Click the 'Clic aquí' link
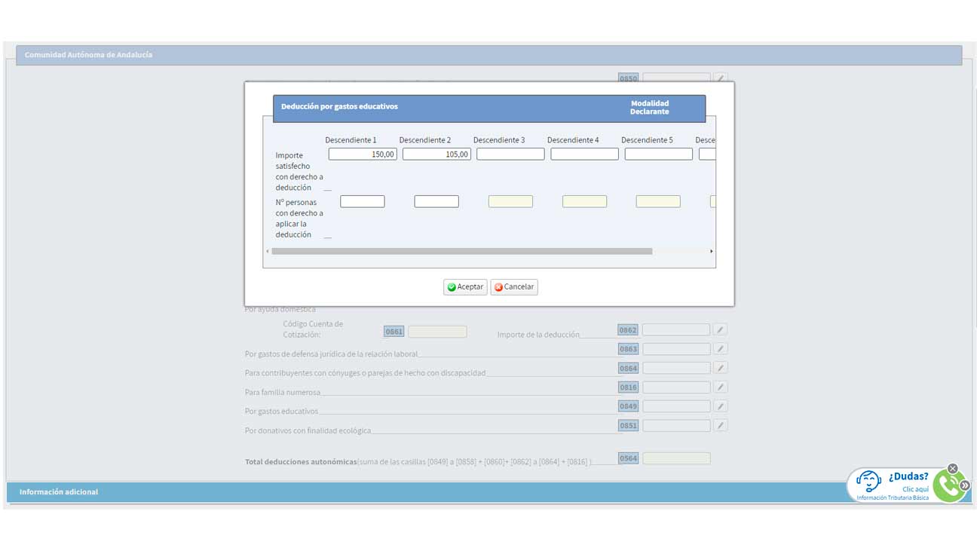Viewport: 980px width, 551px height. [x=915, y=489]
